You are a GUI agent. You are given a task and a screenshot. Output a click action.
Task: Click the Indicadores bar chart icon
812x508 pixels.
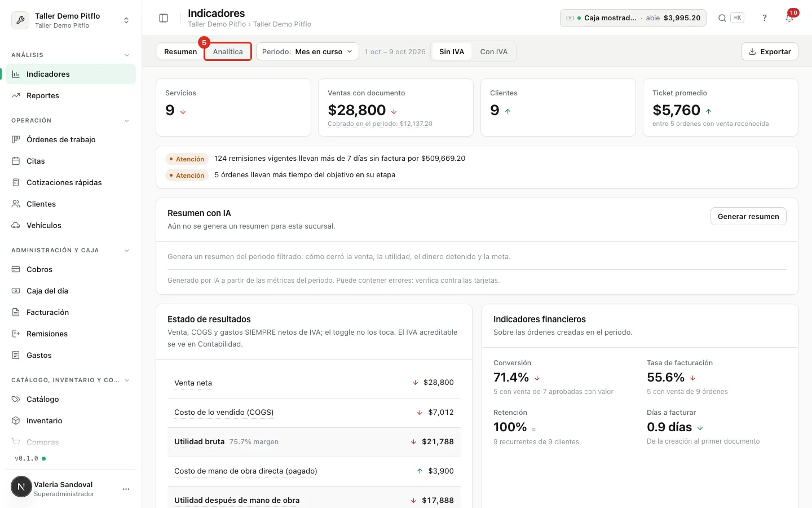tap(16, 74)
